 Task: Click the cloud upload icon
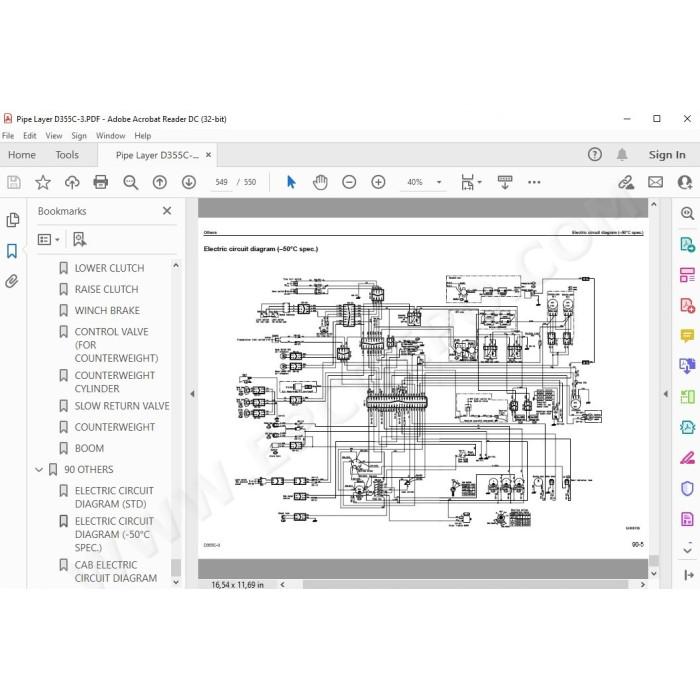click(x=72, y=182)
